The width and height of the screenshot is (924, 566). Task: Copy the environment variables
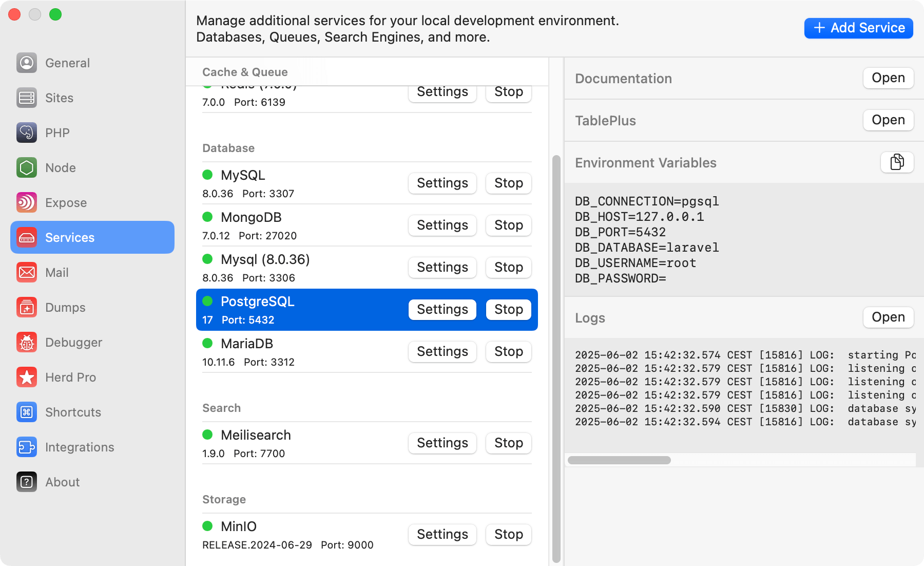pyautogui.click(x=897, y=162)
